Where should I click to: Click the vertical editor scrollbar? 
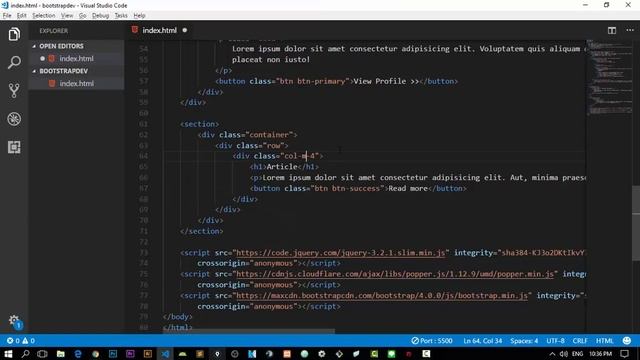point(636,223)
